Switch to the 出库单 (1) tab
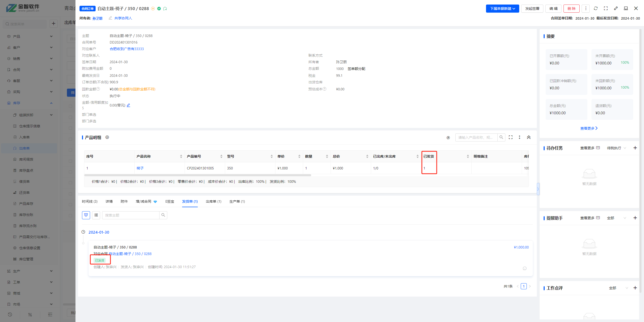The height and width of the screenshot is (322, 644). click(x=213, y=201)
